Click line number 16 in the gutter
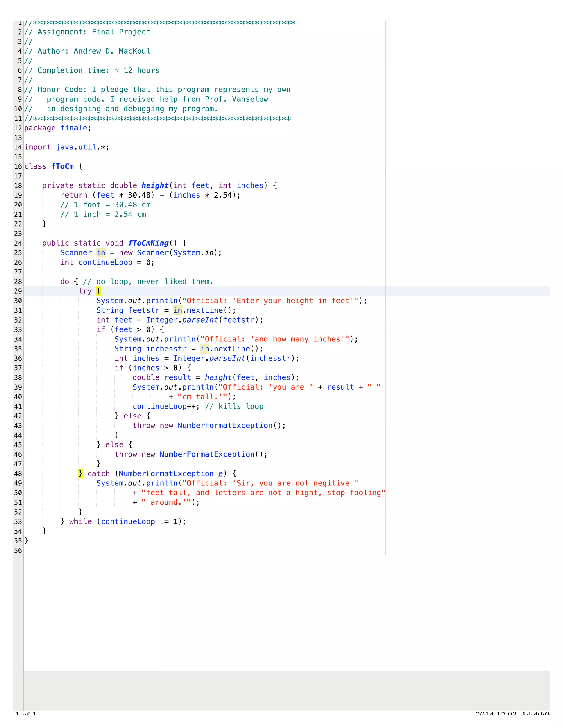The image size is (563, 728). (18, 167)
